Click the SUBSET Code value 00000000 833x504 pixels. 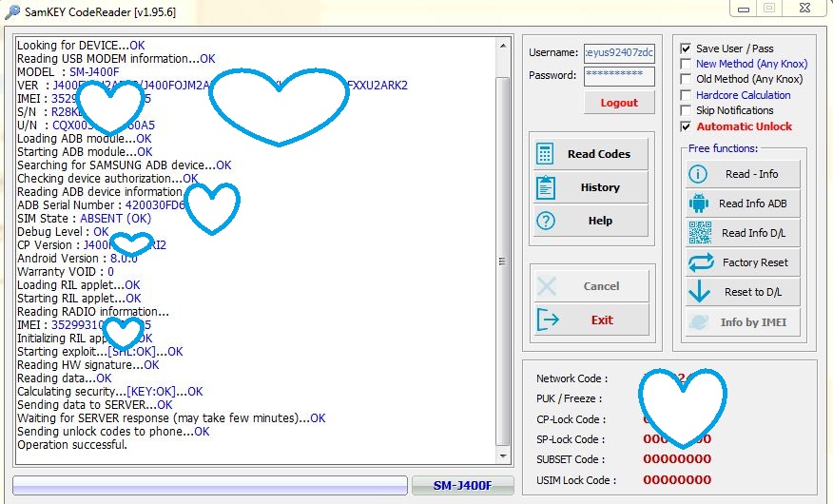point(677,459)
